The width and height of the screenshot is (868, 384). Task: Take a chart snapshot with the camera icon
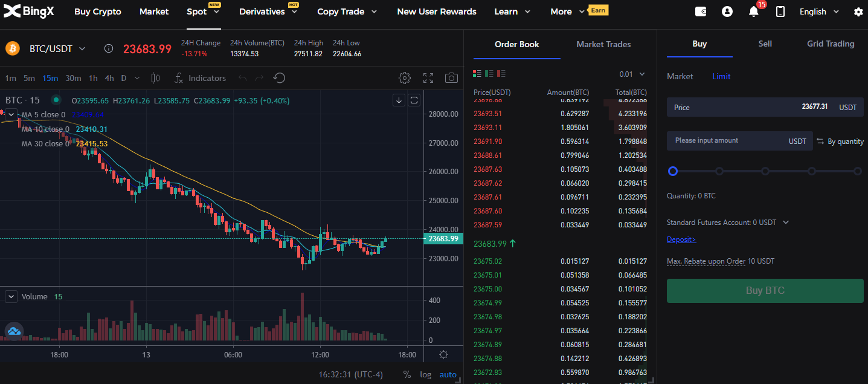[451, 78]
